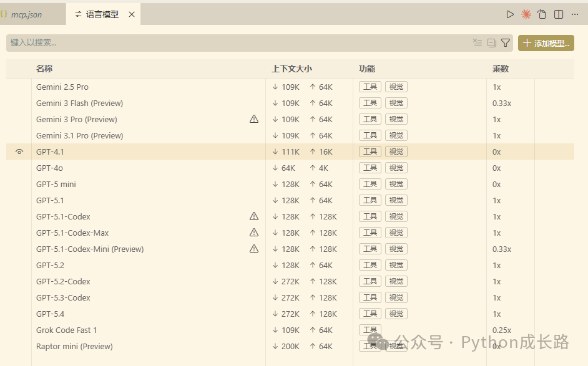This screenshot has height=366, width=588.
Task: Select the Gemini 2.5 Pro row
Action: click(290, 87)
